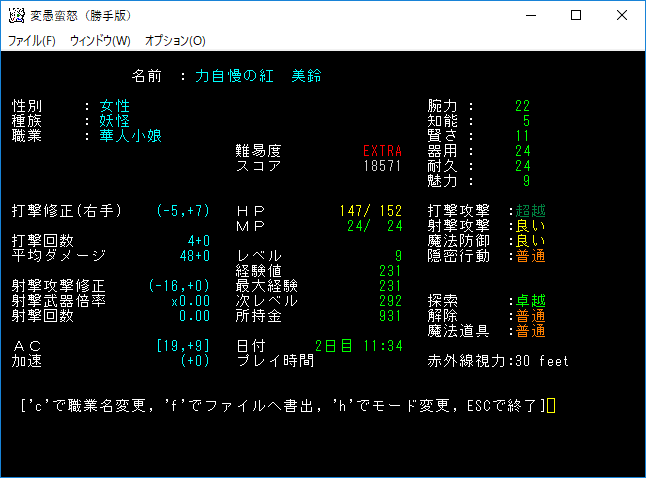Click the character name 力自慢の紅 美鈴
The height and width of the screenshot is (478, 646).
(258, 76)
